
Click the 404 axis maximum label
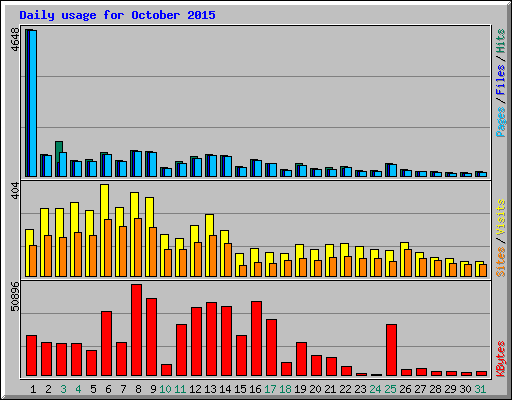[15, 191]
